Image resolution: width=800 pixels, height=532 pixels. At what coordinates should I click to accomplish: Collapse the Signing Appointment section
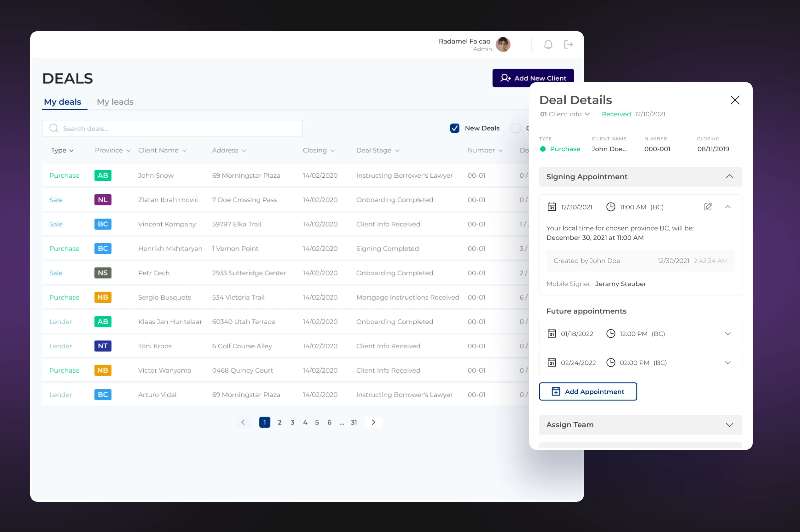[x=730, y=176]
